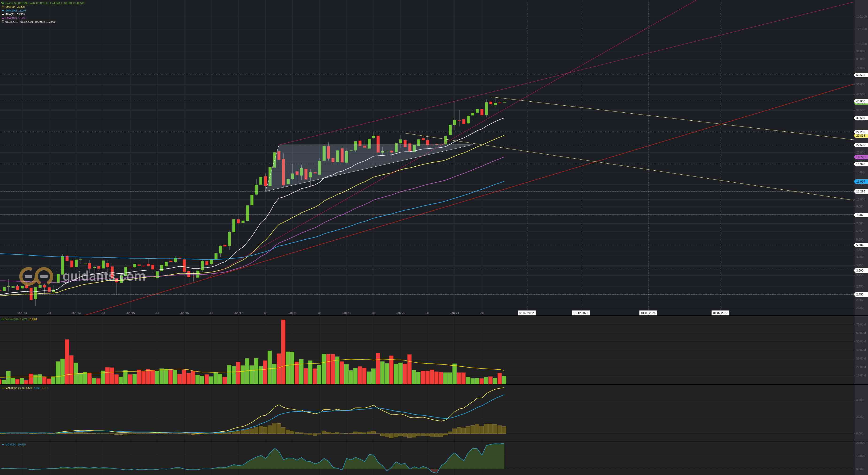This screenshot has width=868, height=475.
Task: Click the white line icon next to EMA(21)
Action: 3,15
